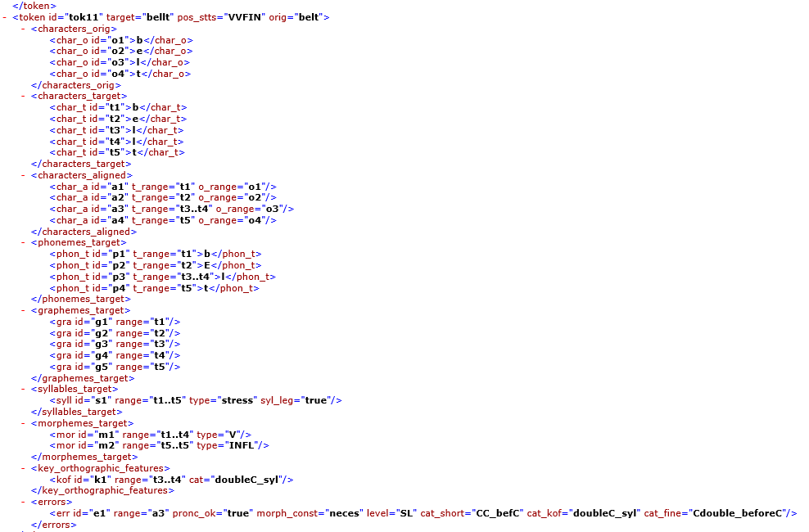Click the cat_fine value Cdouble_beforeC

coord(742,513)
